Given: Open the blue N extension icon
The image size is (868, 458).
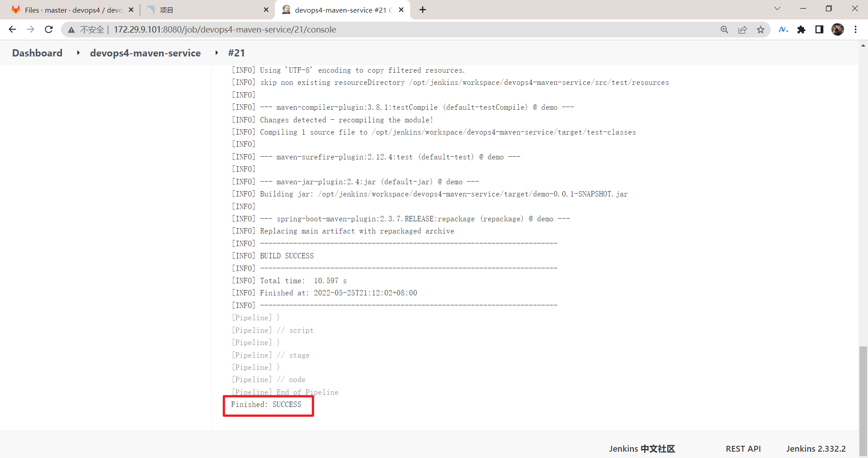Looking at the screenshot, I should click(x=783, y=29).
